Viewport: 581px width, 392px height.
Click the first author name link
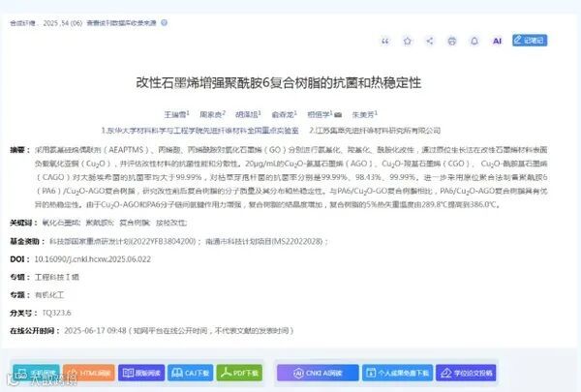pyautogui.click(x=175, y=114)
